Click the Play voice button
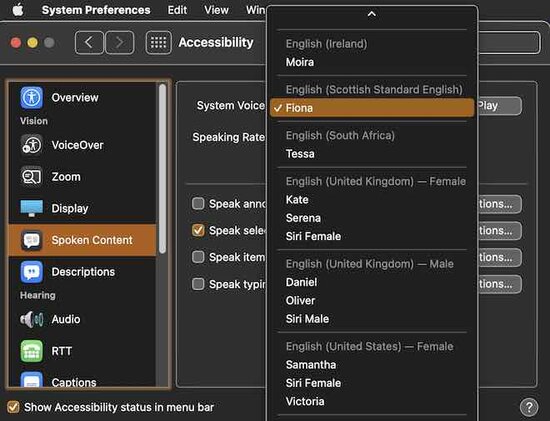Viewport: 550px width, 421px height. click(499, 106)
